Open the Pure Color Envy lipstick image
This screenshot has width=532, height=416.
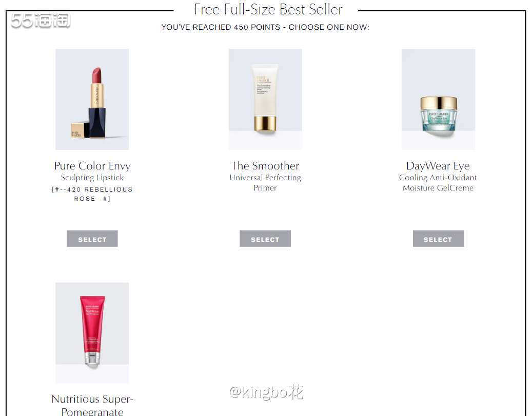click(x=92, y=99)
